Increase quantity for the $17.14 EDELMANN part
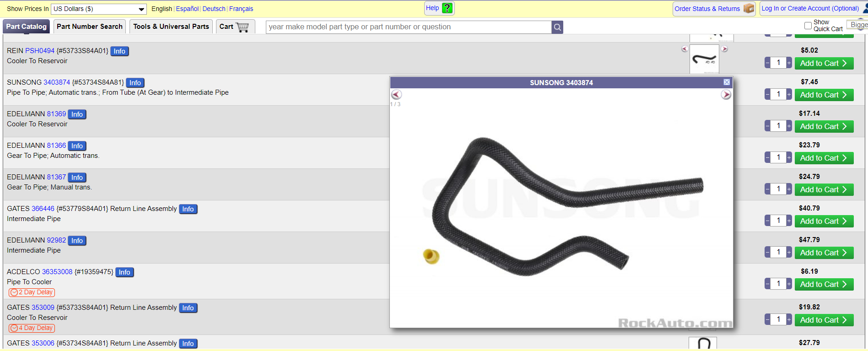Viewport: 868px width, 351px height. coord(789,126)
